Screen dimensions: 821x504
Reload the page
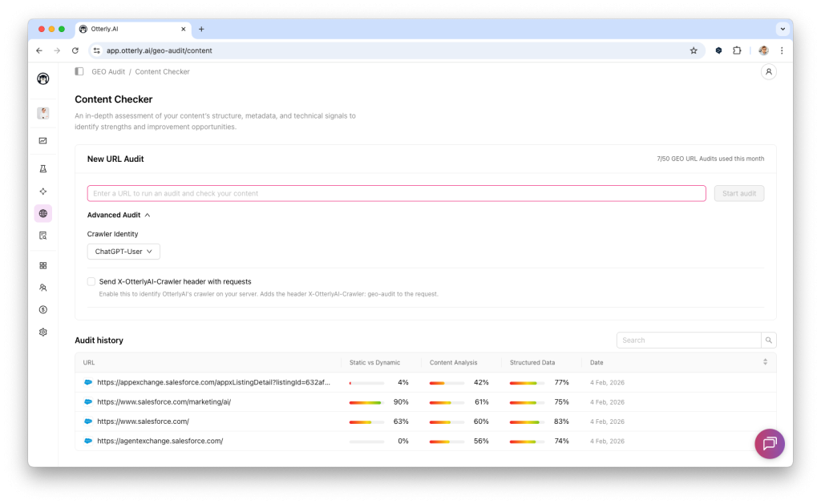coord(75,50)
